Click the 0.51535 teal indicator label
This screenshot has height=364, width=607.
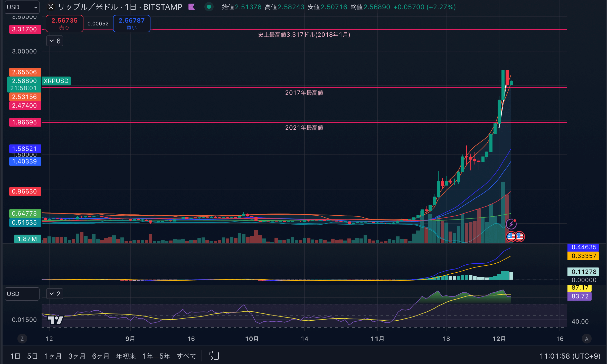coord(25,222)
